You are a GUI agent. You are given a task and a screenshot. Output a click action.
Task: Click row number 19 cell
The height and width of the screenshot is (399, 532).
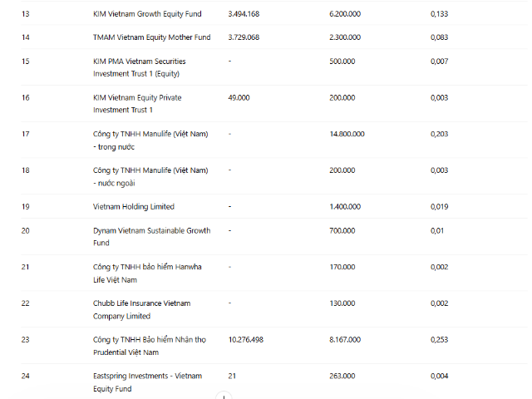26,206
